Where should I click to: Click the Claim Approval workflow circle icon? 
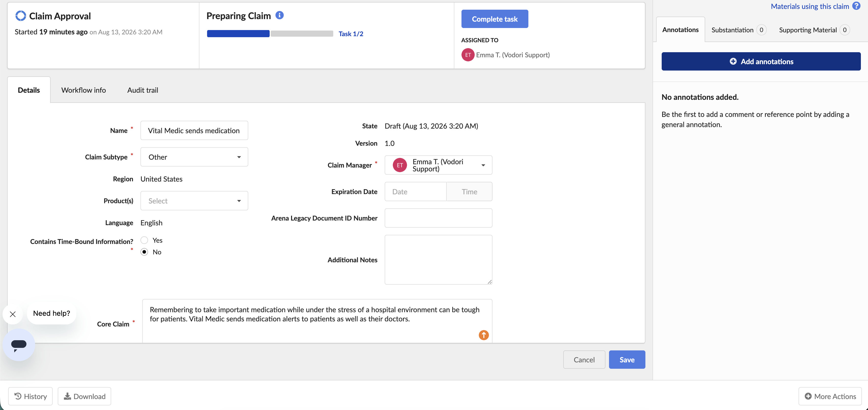[21, 16]
